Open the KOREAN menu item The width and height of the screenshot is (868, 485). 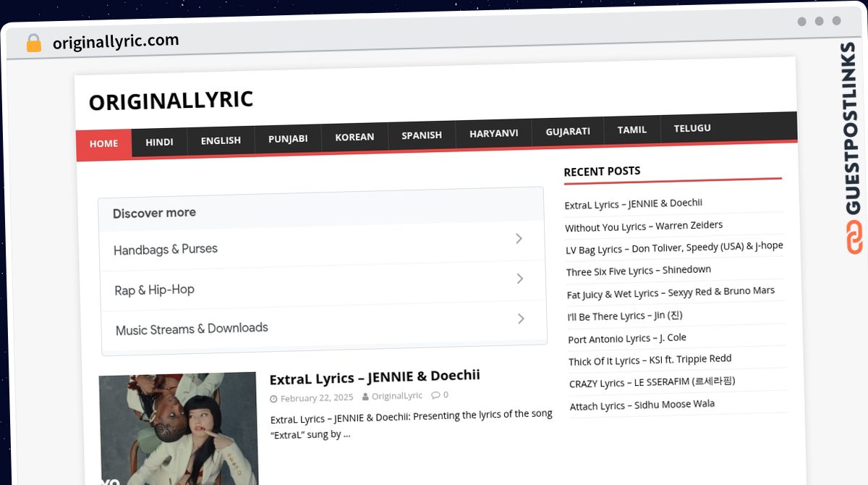(x=354, y=137)
